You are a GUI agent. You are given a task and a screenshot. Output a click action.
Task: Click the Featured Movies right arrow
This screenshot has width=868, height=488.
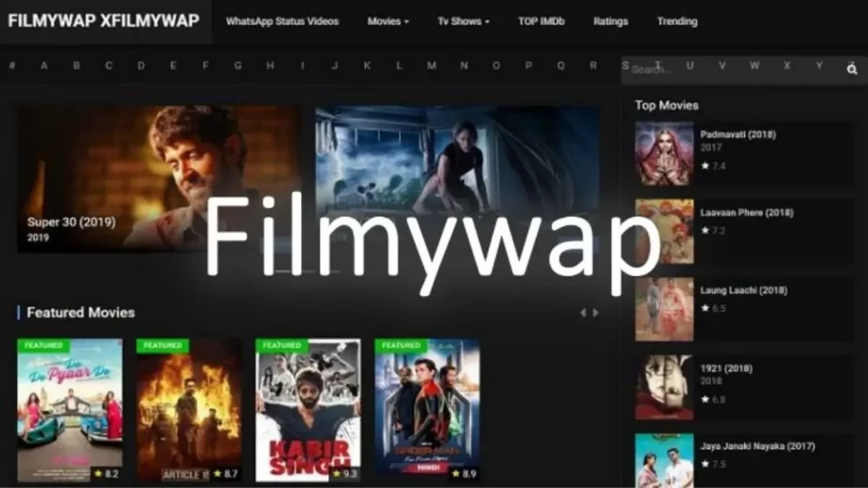pyautogui.click(x=596, y=313)
